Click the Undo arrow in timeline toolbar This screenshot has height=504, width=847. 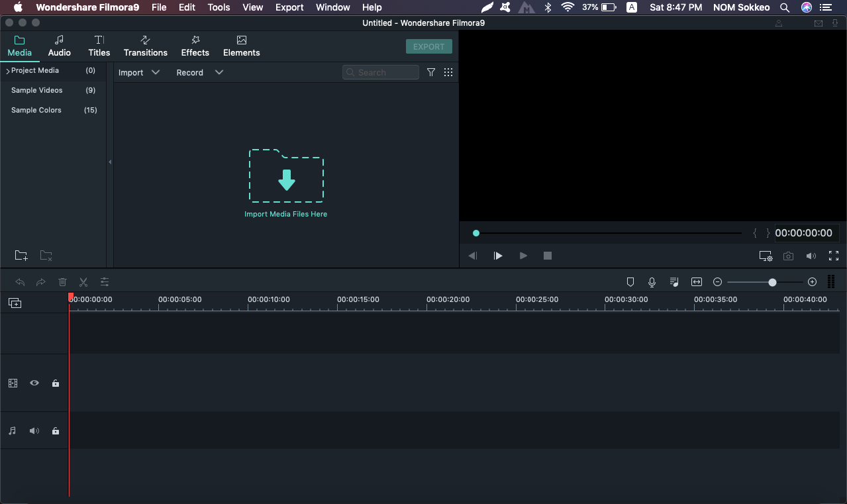point(21,282)
